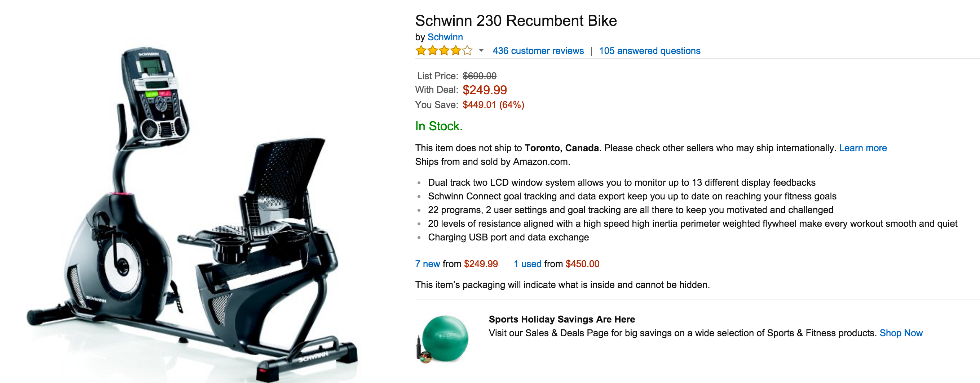Click the Sports Holiday Savings Are Here heading

click(561, 319)
